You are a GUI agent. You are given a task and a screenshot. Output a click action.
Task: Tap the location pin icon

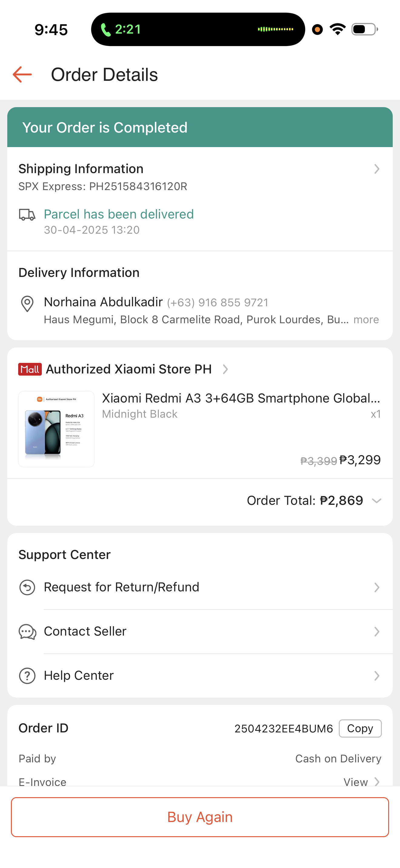click(x=27, y=304)
